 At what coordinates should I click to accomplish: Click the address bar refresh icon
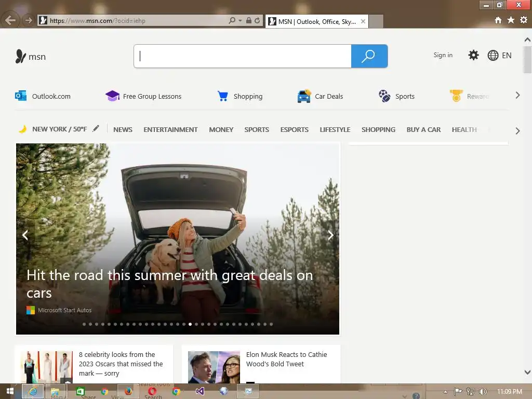[x=257, y=20]
